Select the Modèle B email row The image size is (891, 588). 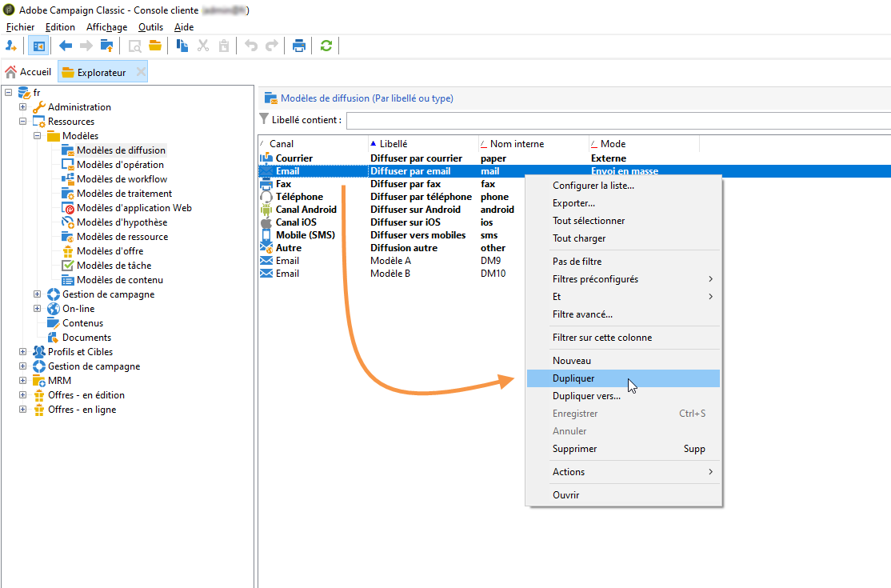[390, 274]
